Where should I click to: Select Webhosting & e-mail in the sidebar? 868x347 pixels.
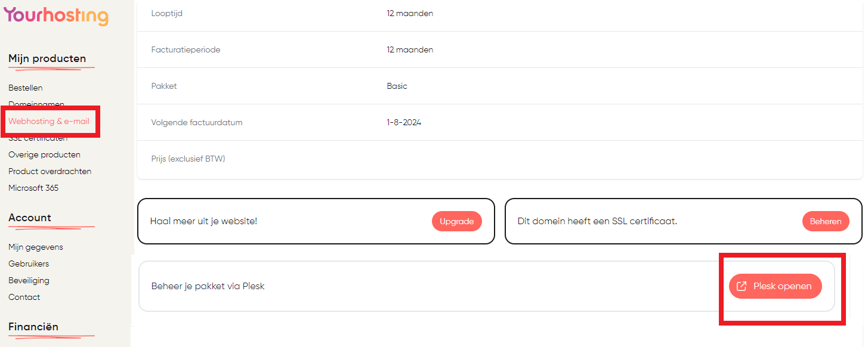[x=49, y=121]
